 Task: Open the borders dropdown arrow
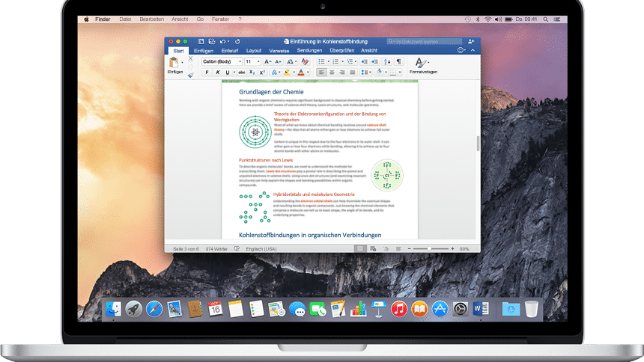(400, 73)
